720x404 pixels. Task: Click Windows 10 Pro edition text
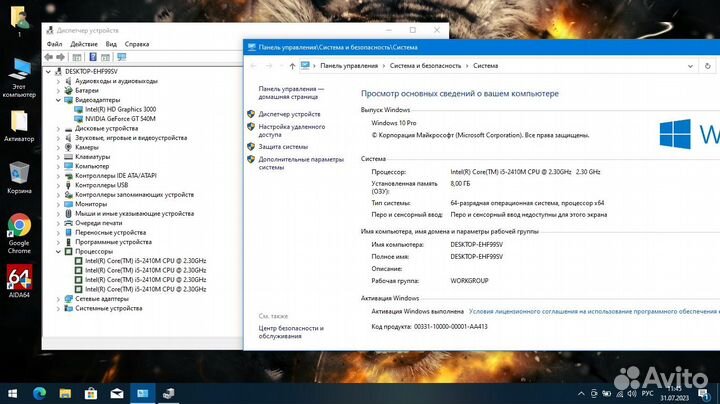tap(394, 123)
